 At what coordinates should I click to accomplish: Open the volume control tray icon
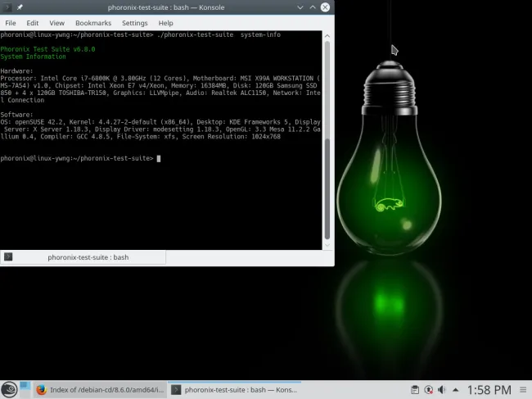[442, 390]
